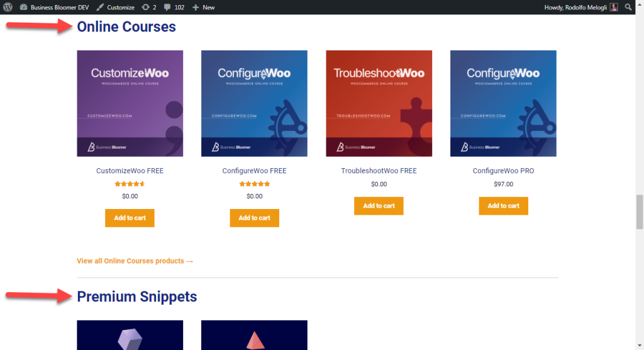This screenshot has height=350, width=644.
Task: Click the page vertical scrollbar thumb
Action: (640, 212)
